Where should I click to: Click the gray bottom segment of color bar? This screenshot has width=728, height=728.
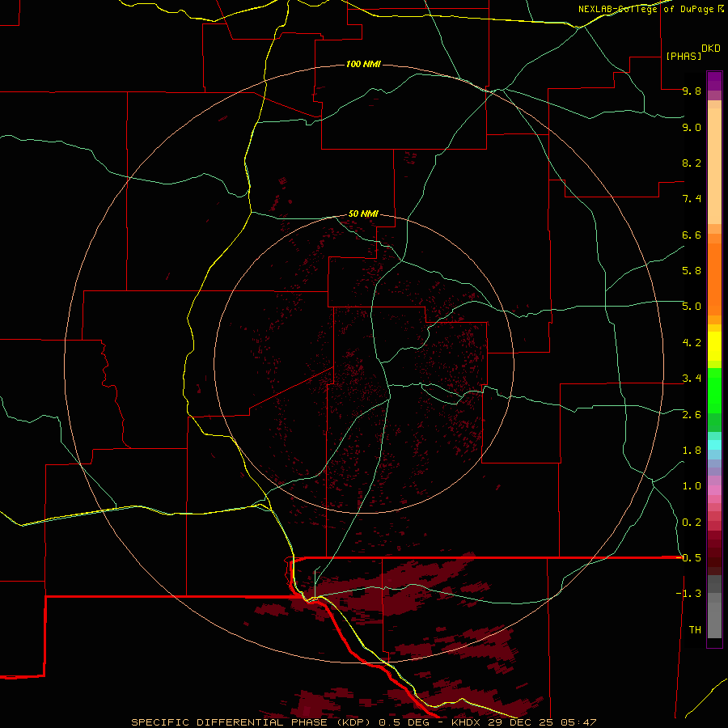[x=714, y=620]
